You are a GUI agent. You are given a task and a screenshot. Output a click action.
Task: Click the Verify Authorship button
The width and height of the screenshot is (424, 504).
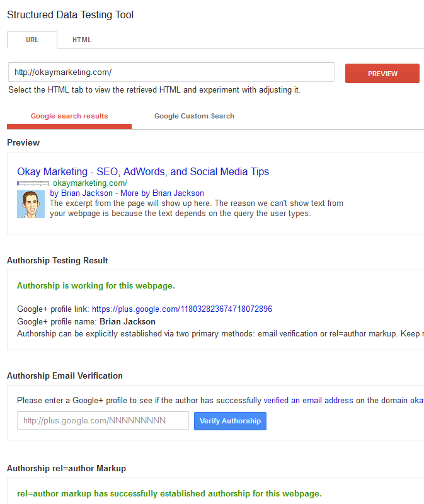point(230,421)
